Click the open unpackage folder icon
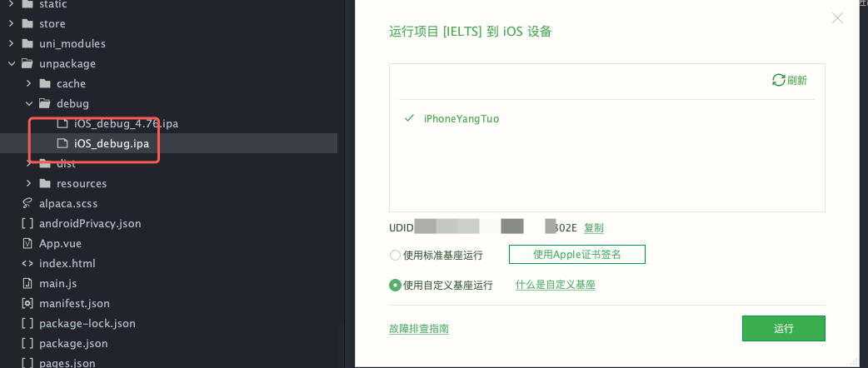This screenshot has height=368, width=868. (27, 63)
